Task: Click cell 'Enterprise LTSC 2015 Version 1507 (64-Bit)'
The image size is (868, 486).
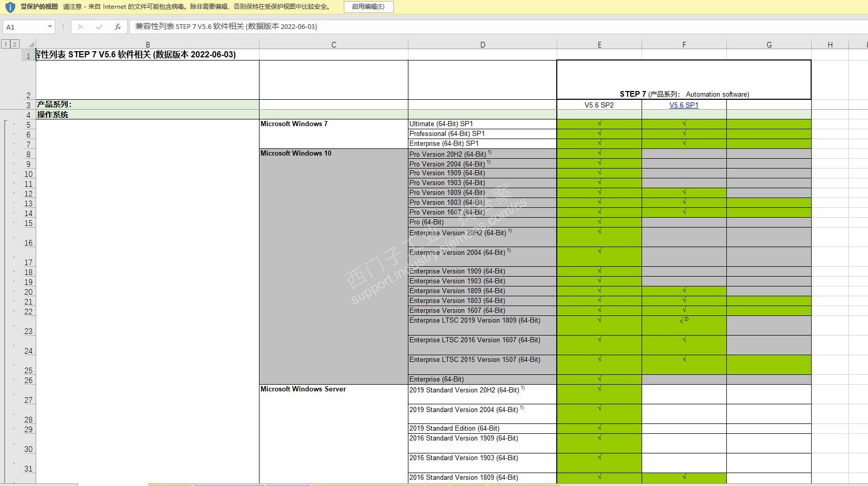Action: pyautogui.click(x=482, y=365)
